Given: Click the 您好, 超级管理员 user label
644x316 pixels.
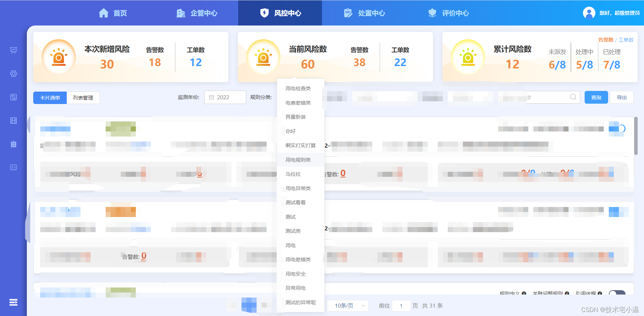Looking at the screenshot, I should [620, 13].
